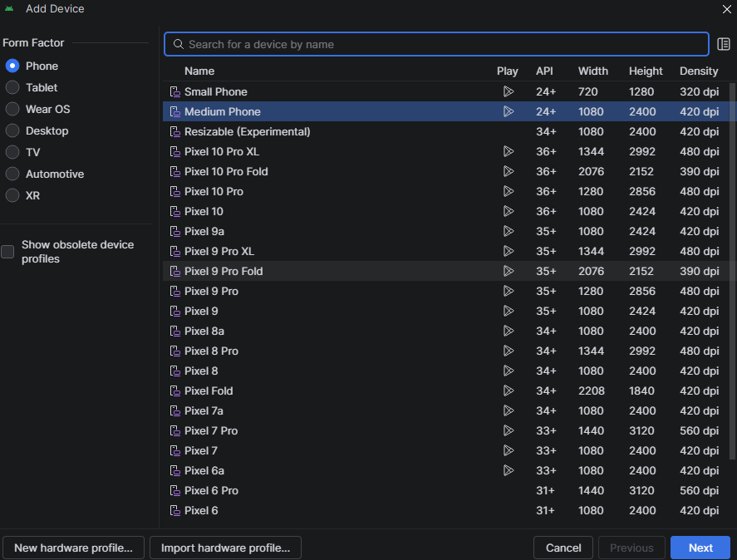
Task: Click the device list vertical scrollbar
Action: (732, 272)
